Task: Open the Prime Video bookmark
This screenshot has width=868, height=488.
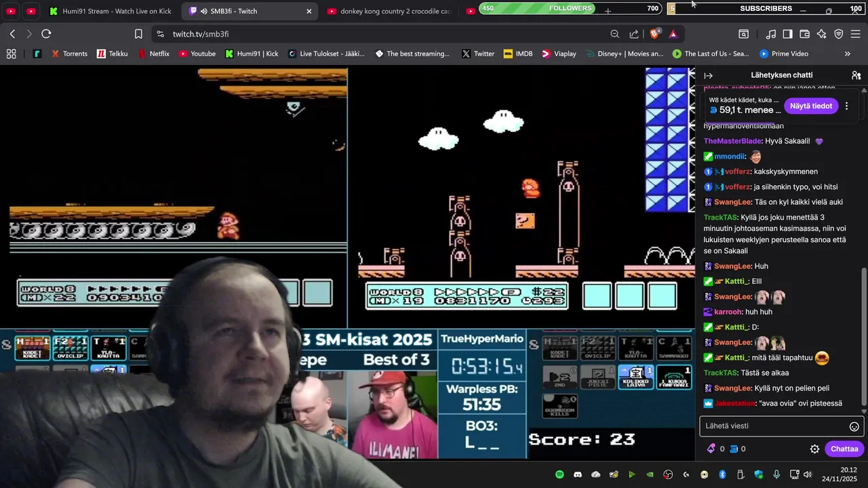Action: pos(784,54)
